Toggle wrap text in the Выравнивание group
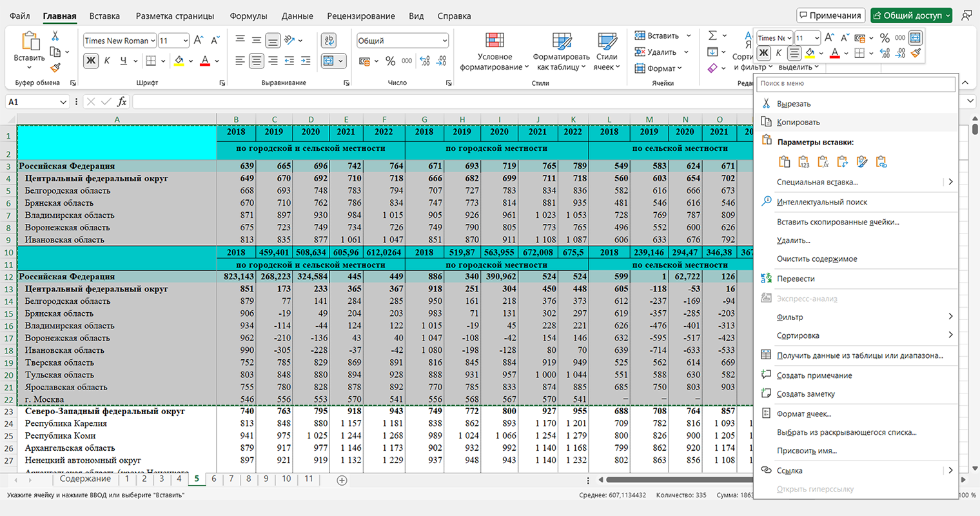The height and width of the screenshot is (516, 980). pyautogui.click(x=329, y=40)
